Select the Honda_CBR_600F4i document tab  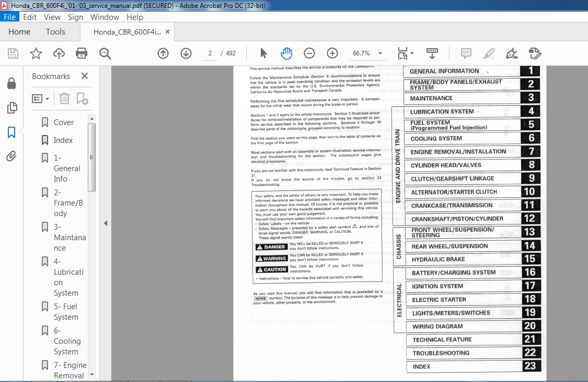click(127, 32)
